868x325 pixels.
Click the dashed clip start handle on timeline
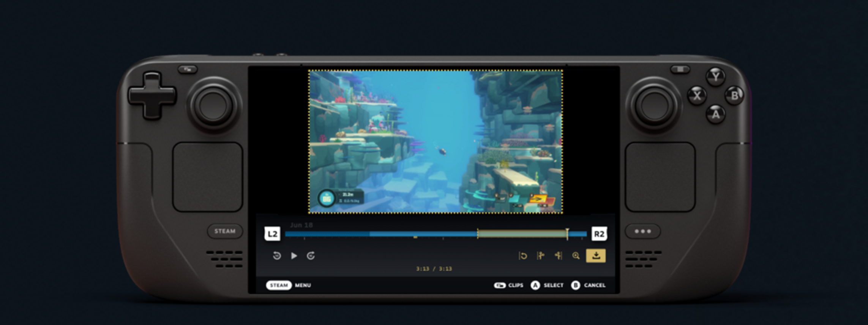(x=478, y=234)
